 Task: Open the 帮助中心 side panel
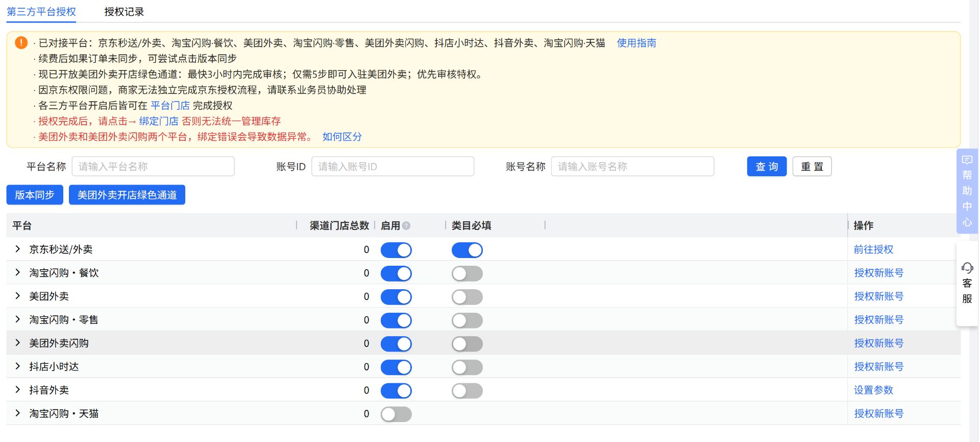coord(967,191)
